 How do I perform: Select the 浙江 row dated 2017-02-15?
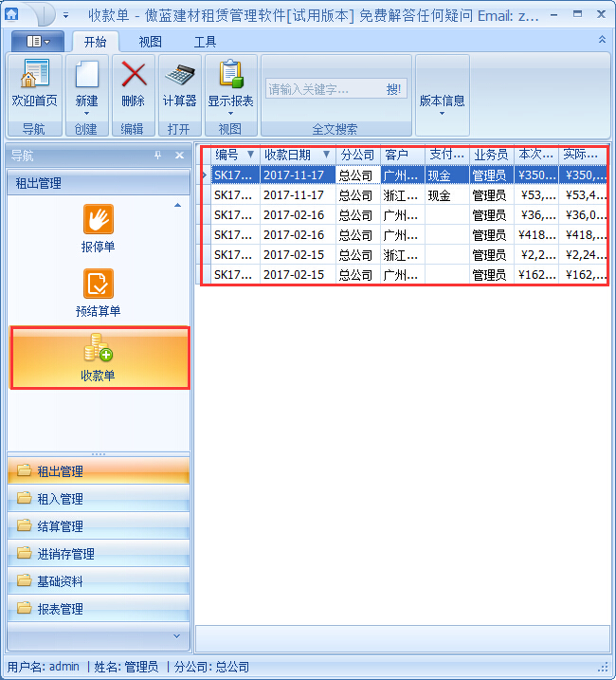click(x=408, y=255)
